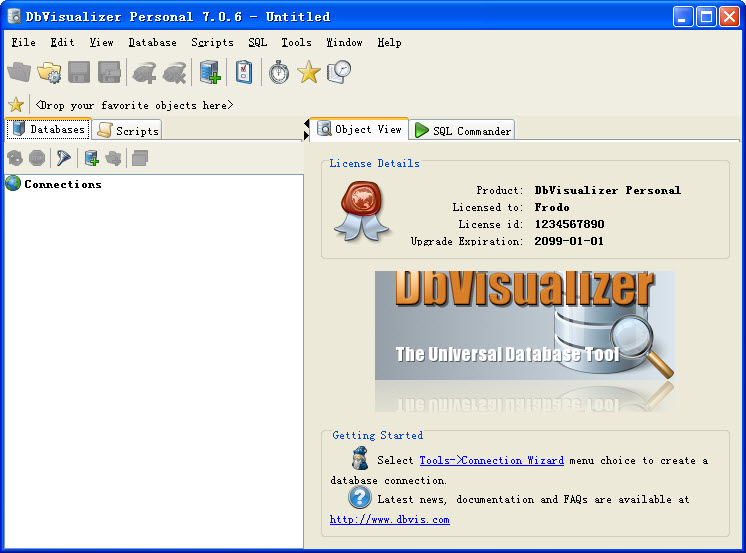Click the clock history icon in toolbar

339,72
